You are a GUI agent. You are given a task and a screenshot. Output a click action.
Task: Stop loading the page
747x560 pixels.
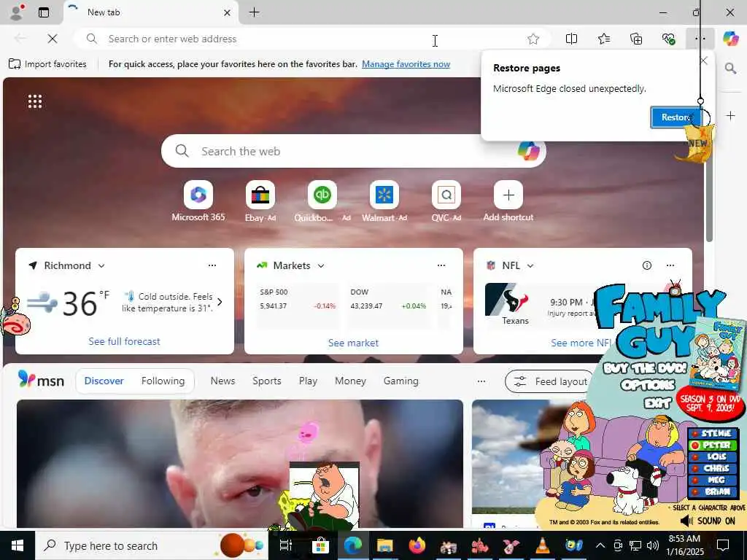pyautogui.click(x=53, y=39)
